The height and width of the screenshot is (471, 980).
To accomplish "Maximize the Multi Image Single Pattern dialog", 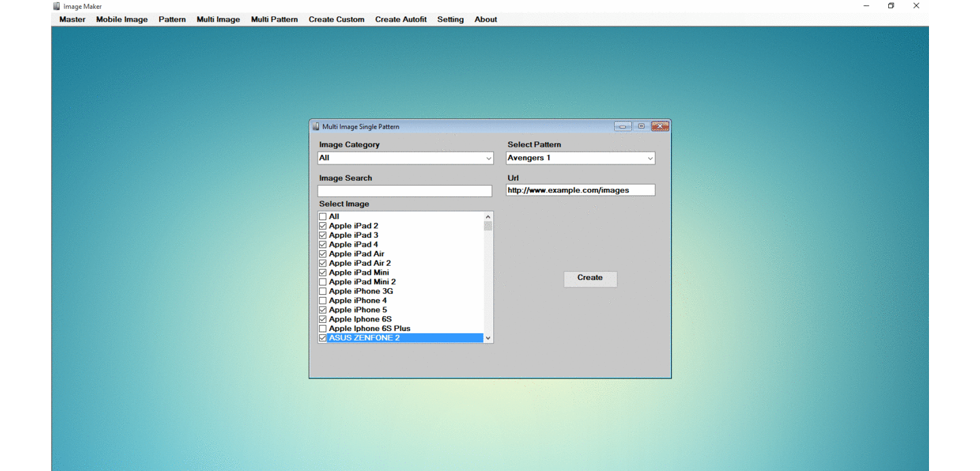I will pyautogui.click(x=641, y=126).
